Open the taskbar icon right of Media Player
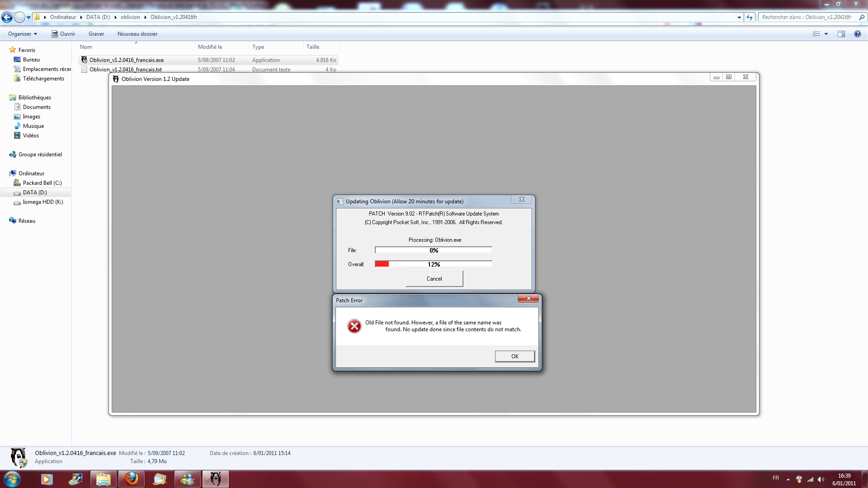This screenshot has width=868, height=488. pyautogui.click(x=75, y=479)
